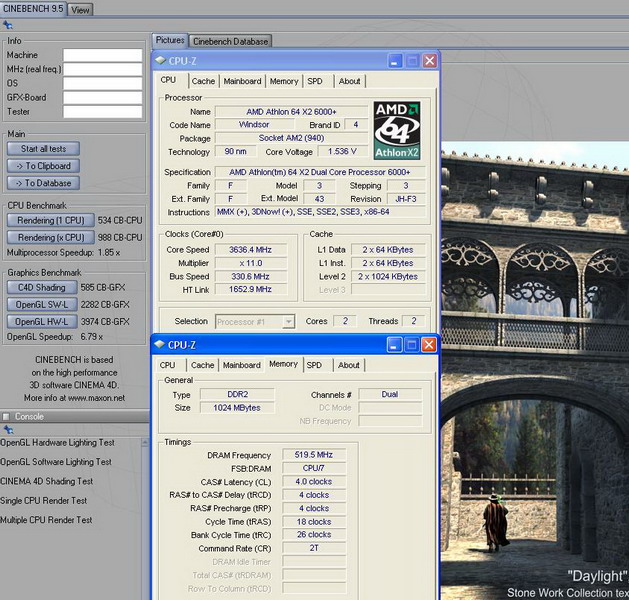Click the 'Socket AM2 (940)' Package value
The width and height of the screenshot is (629, 600).
tap(292, 138)
